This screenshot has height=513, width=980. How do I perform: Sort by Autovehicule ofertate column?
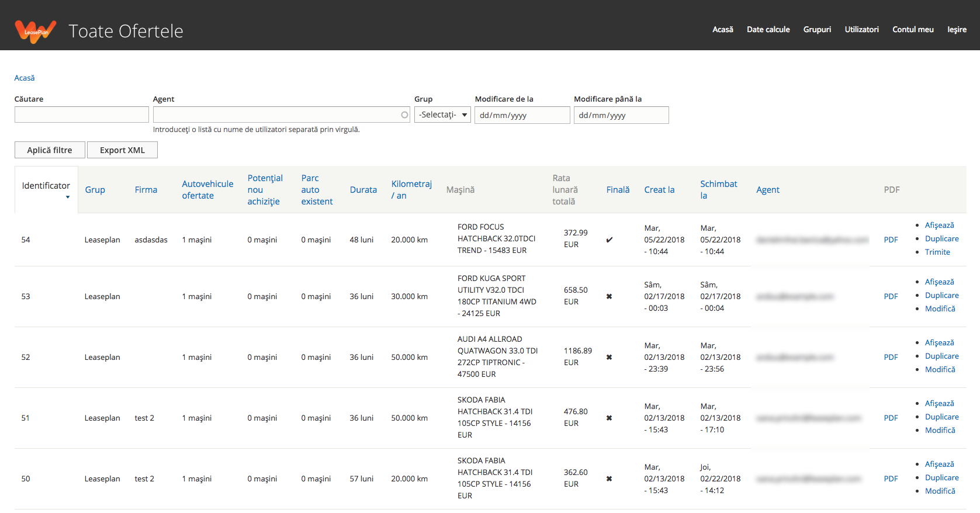[x=207, y=190]
